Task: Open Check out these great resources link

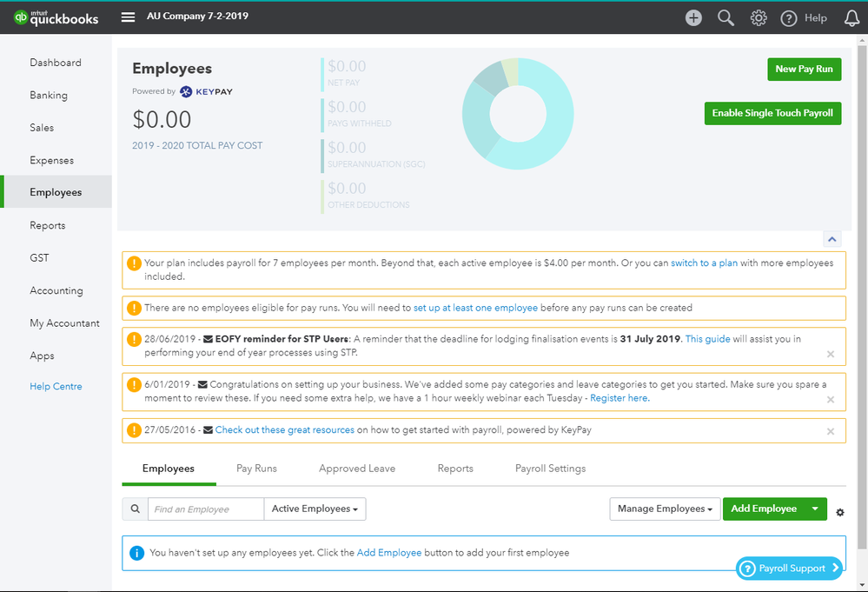Action: [284, 430]
